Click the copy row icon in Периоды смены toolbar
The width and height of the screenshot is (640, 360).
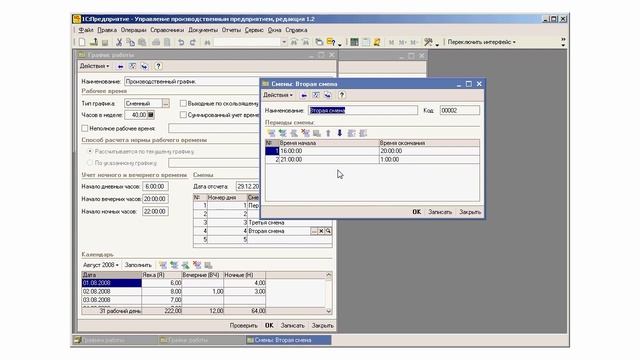(282, 133)
